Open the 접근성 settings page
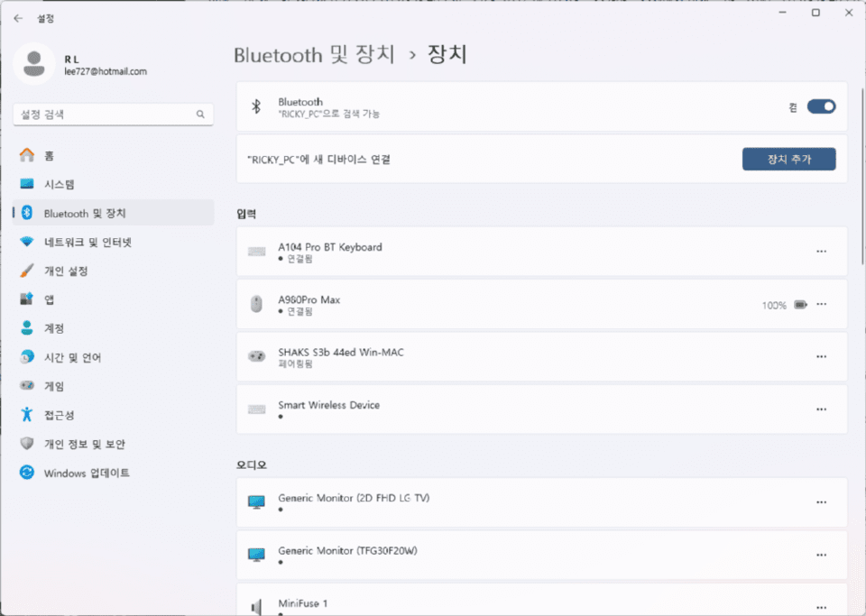This screenshot has width=866, height=616. coord(114,415)
